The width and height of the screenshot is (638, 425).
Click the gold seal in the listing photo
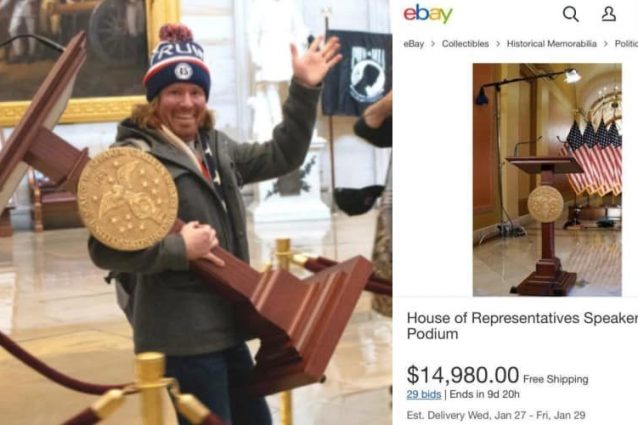point(545,204)
